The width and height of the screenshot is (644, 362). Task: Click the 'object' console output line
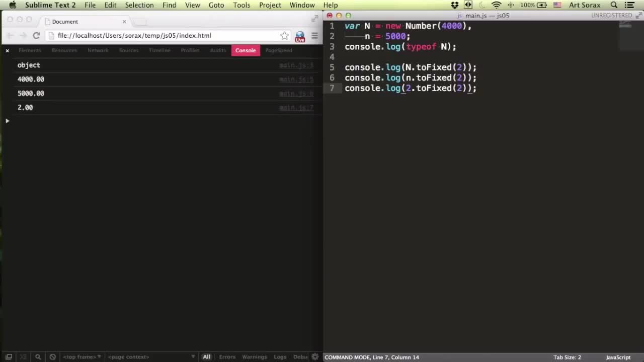[x=29, y=65]
